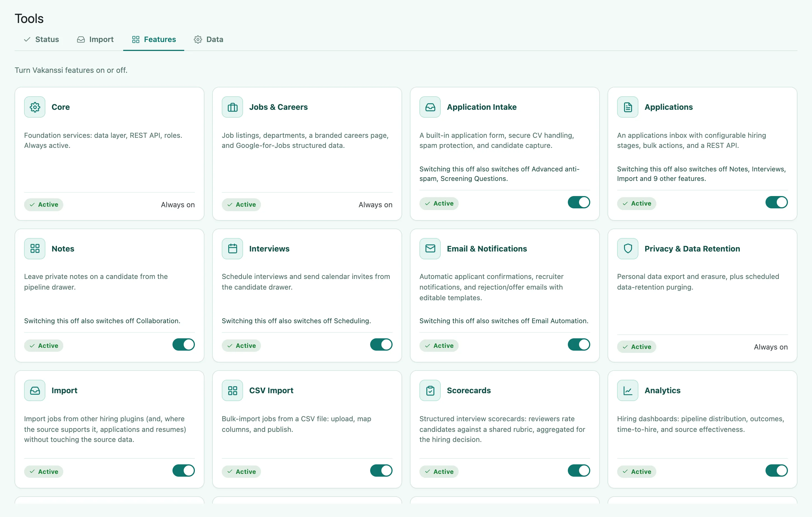The image size is (812, 517).
Task: Click 'Turn Vakanssi features on or off.' text
Action: pos(71,70)
